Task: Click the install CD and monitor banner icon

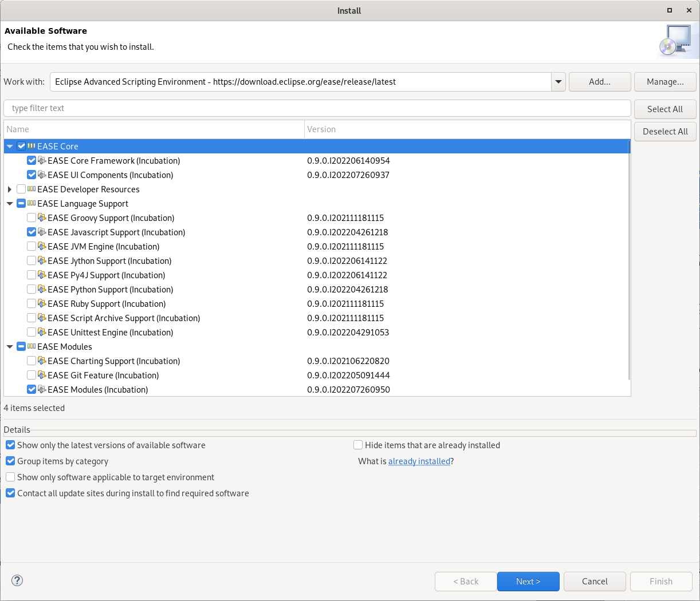Action: (677, 41)
